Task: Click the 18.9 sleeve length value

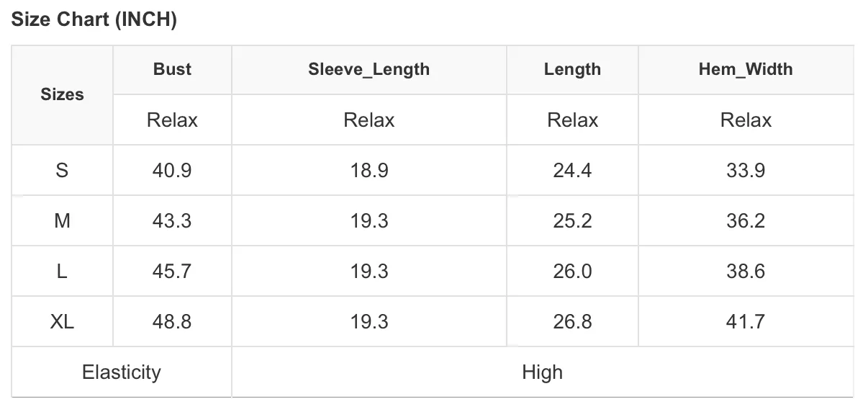Action: click(x=369, y=170)
